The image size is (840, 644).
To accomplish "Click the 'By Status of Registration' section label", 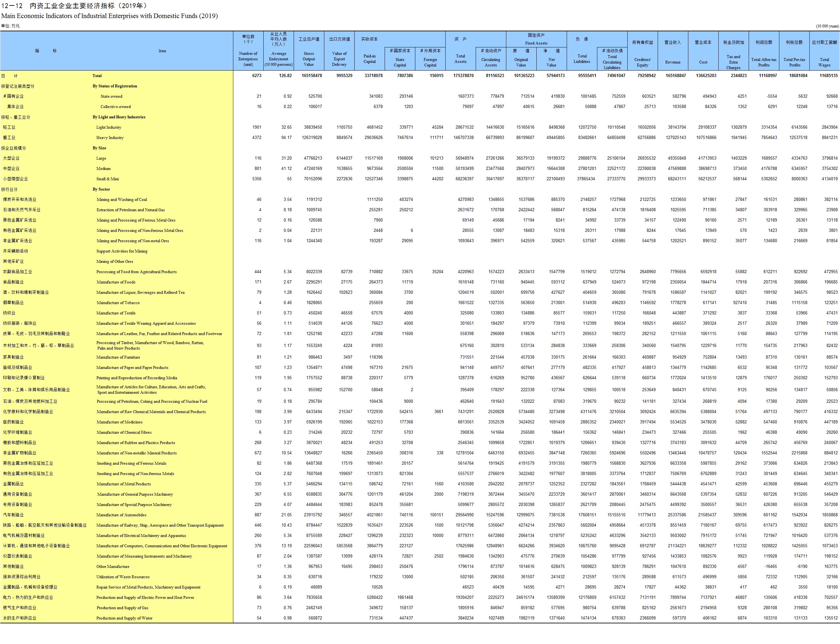I will point(115,86).
